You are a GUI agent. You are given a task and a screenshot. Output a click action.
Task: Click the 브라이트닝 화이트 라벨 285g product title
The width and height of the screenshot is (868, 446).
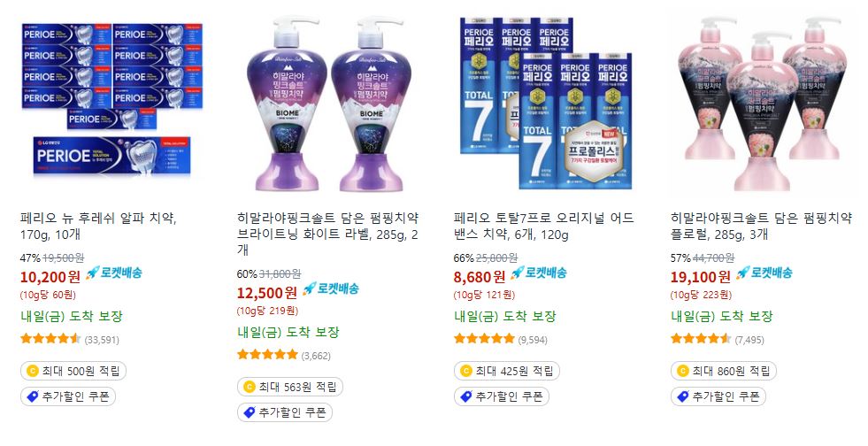(327, 234)
